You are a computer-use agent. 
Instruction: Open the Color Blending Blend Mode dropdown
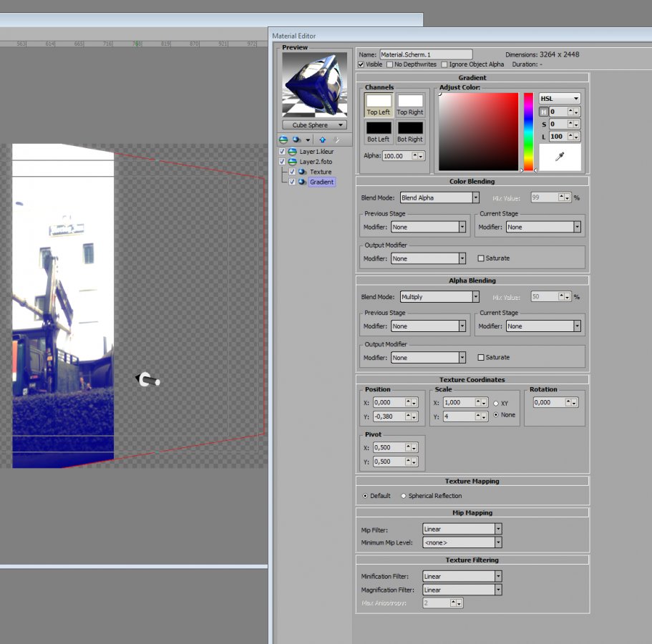439,197
